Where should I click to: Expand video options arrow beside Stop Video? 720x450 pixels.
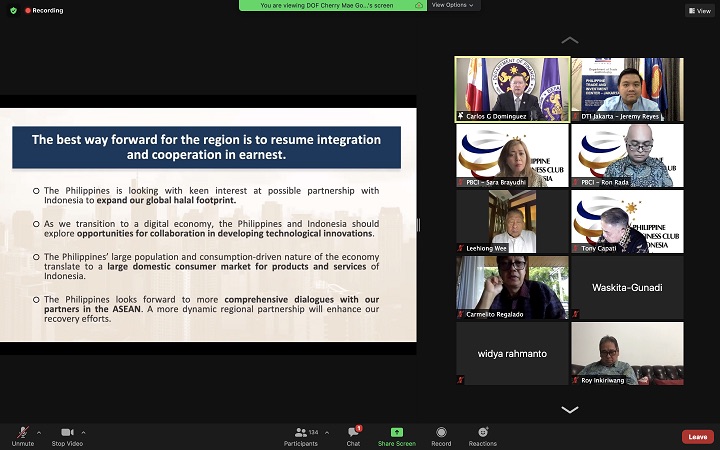83,432
